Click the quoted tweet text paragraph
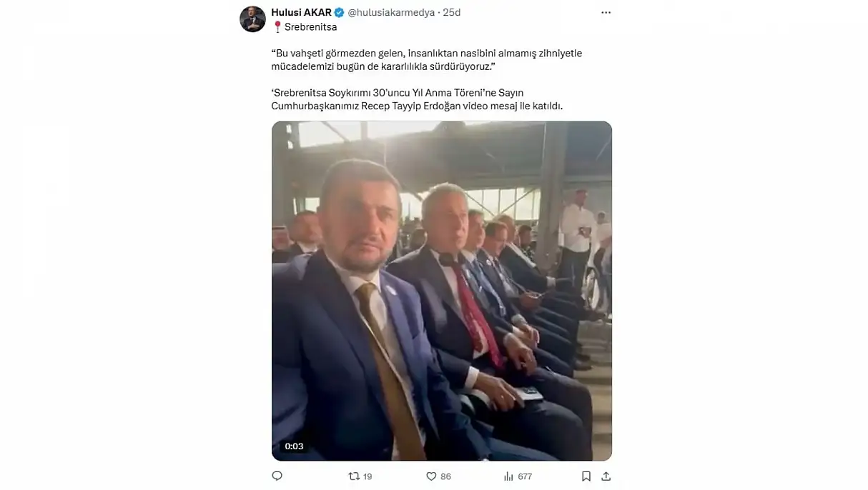 pyautogui.click(x=427, y=61)
